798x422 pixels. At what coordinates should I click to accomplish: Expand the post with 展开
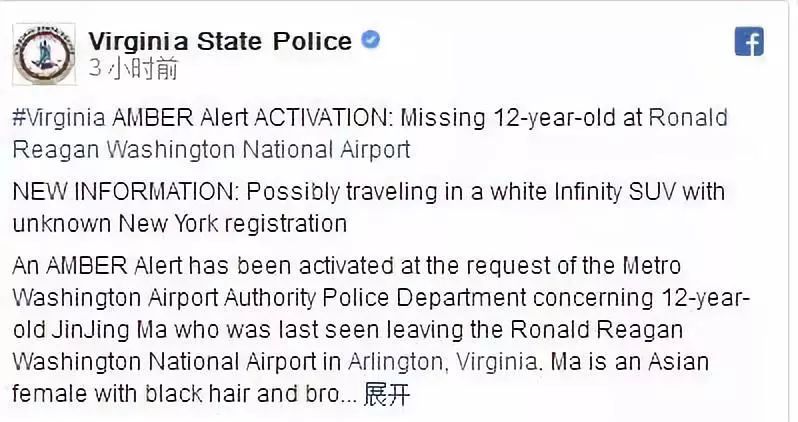386,395
